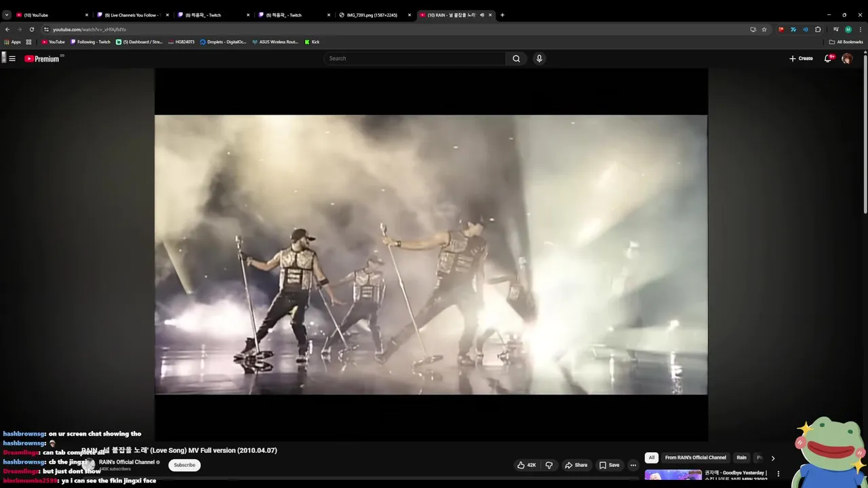The width and height of the screenshot is (868, 488).
Task: Open the blue sound-wave extension icon
Action: point(806,29)
